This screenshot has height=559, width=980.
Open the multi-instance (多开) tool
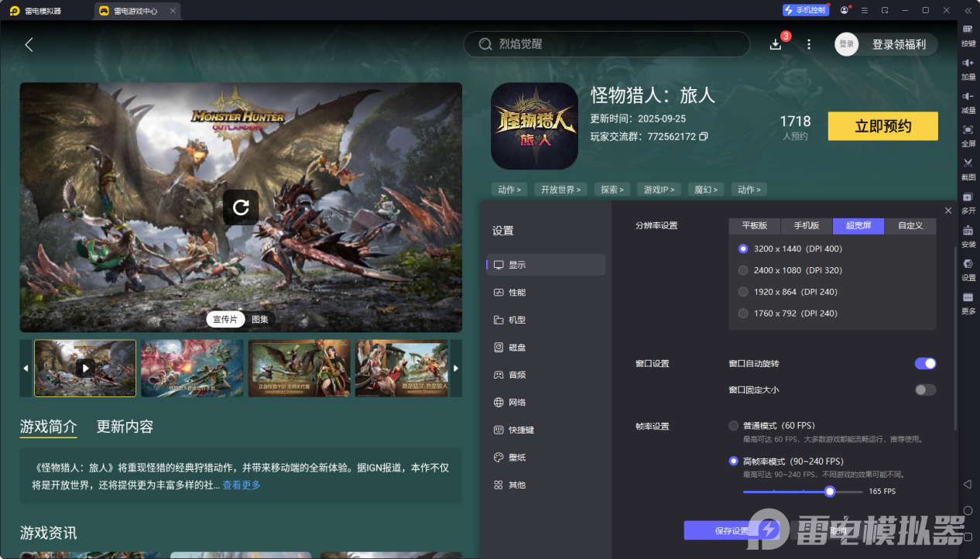pos(968,197)
